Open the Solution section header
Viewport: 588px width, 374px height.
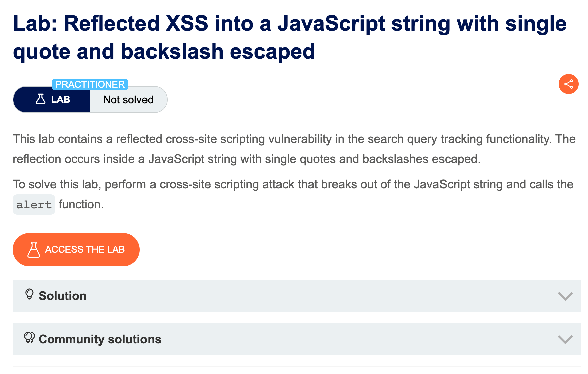[x=297, y=296]
